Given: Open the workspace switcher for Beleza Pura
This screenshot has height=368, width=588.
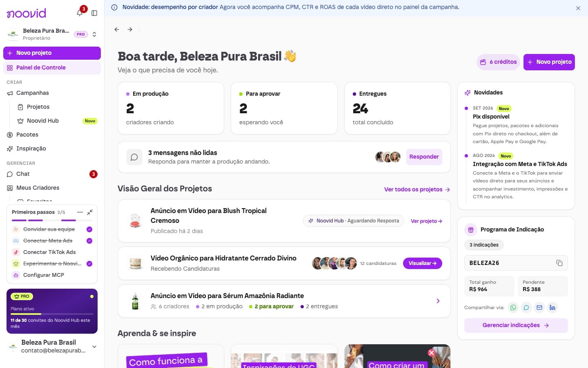Looking at the screenshot, I should pyautogui.click(x=52, y=34).
